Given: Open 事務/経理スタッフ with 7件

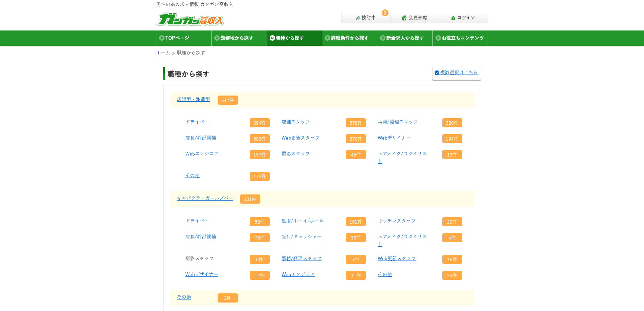Looking at the screenshot, I should tap(302, 258).
